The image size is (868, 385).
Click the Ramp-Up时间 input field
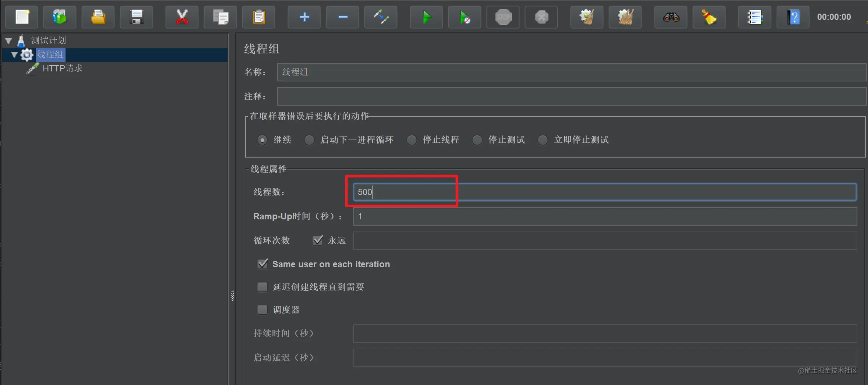605,216
